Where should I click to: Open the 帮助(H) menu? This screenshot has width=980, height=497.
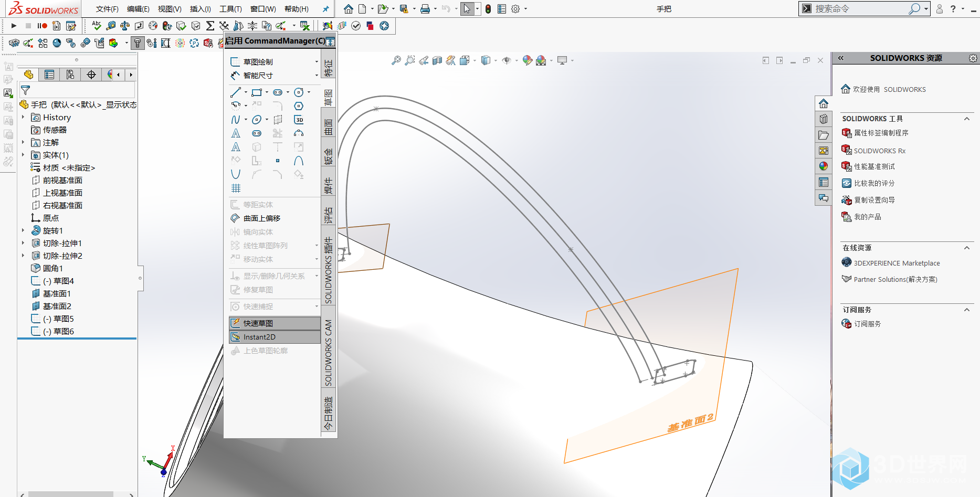[297, 9]
